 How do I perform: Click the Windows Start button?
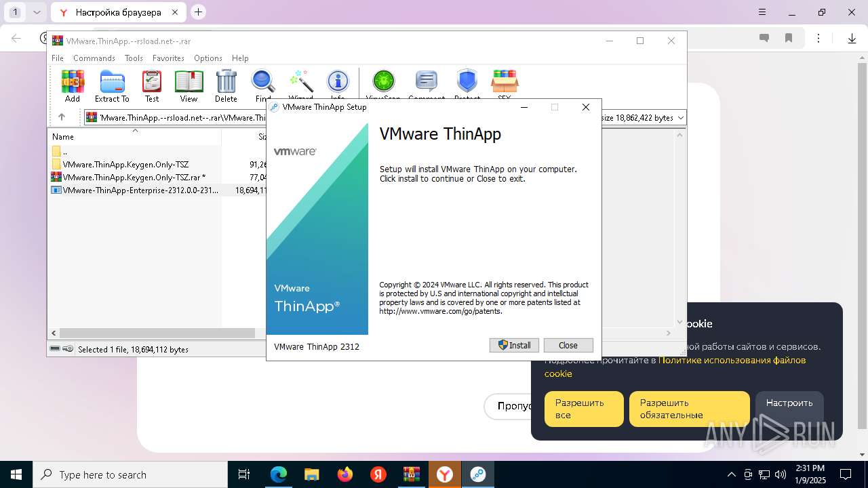coord(16,474)
